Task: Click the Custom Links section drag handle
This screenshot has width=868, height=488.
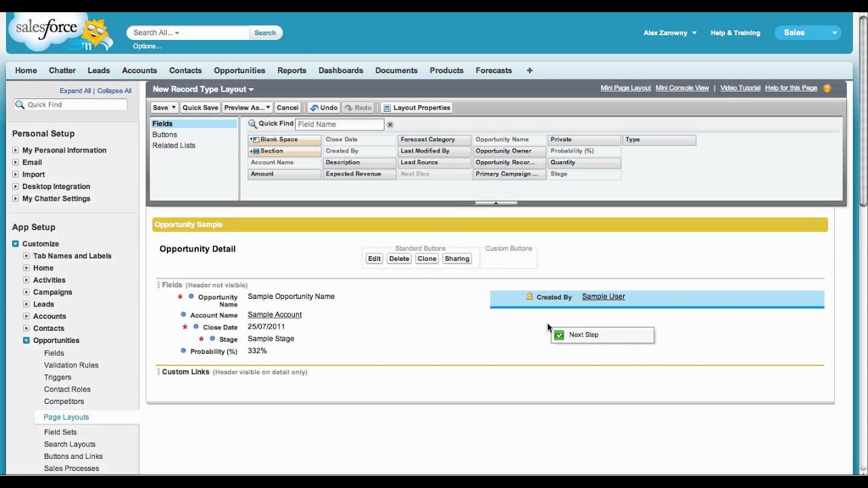Action: pos(159,371)
